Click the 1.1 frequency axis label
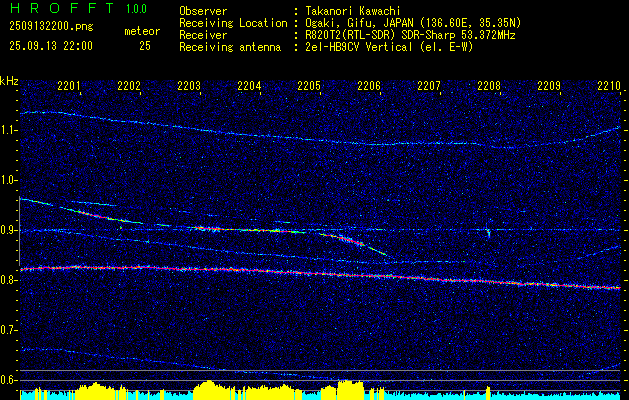Image resolution: width=629 pixels, height=400 pixels. coord(8,130)
